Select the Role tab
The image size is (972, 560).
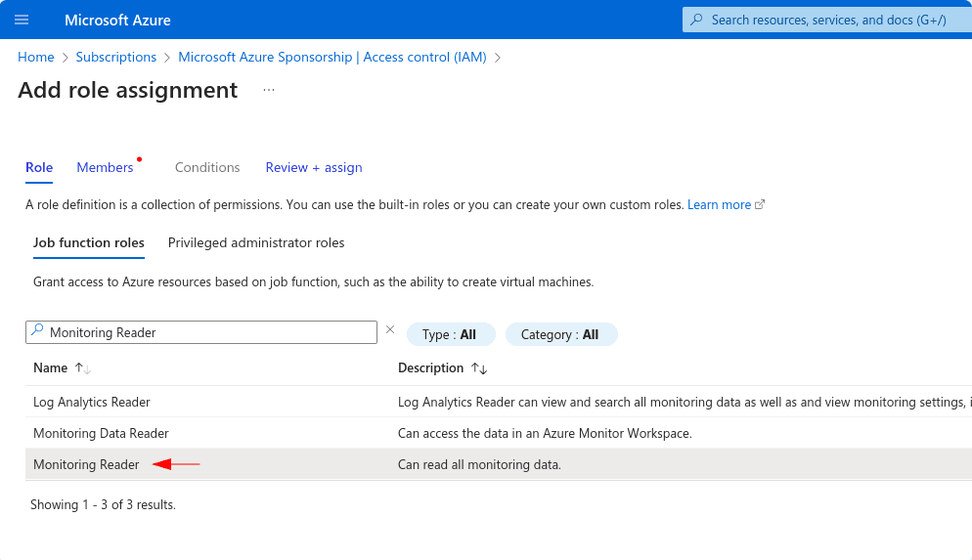(39, 167)
